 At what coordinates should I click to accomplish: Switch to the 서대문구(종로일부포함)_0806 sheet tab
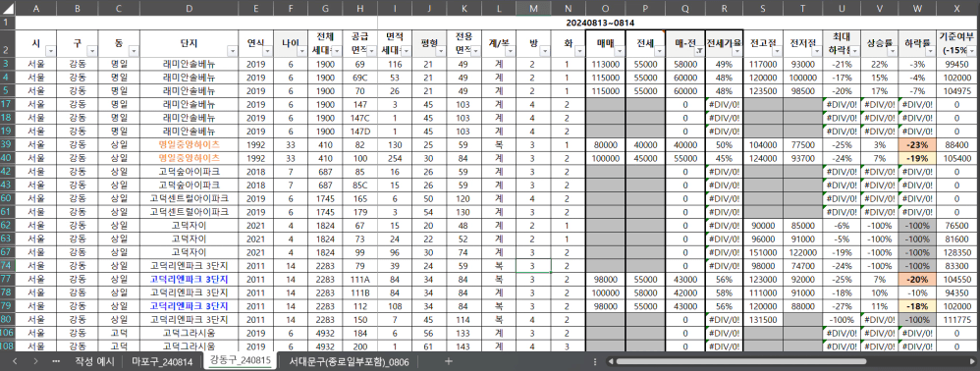tap(349, 361)
